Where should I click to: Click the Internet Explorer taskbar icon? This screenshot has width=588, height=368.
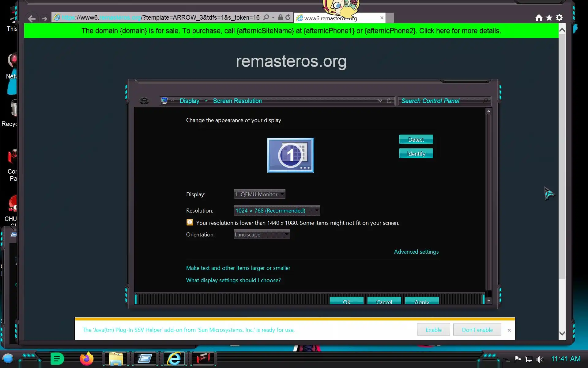point(174,358)
